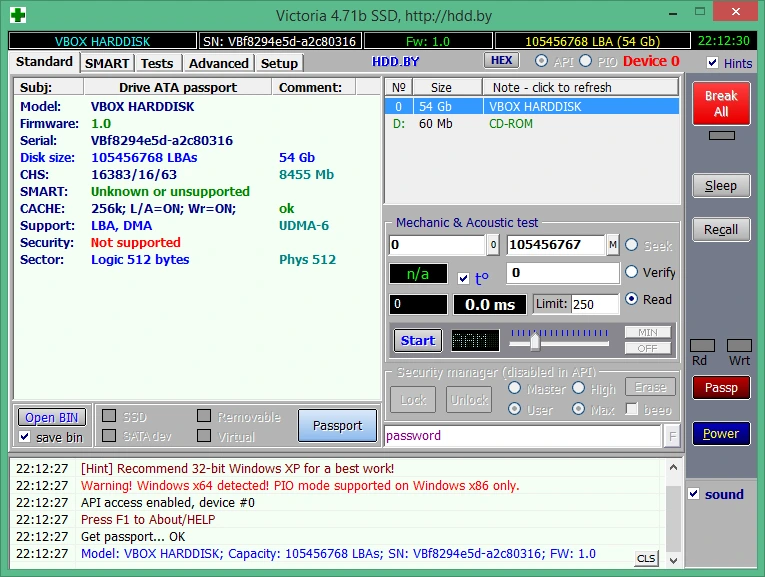Click the end LBA field 105456767
This screenshot has width=765, height=577.
click(556, 245)
